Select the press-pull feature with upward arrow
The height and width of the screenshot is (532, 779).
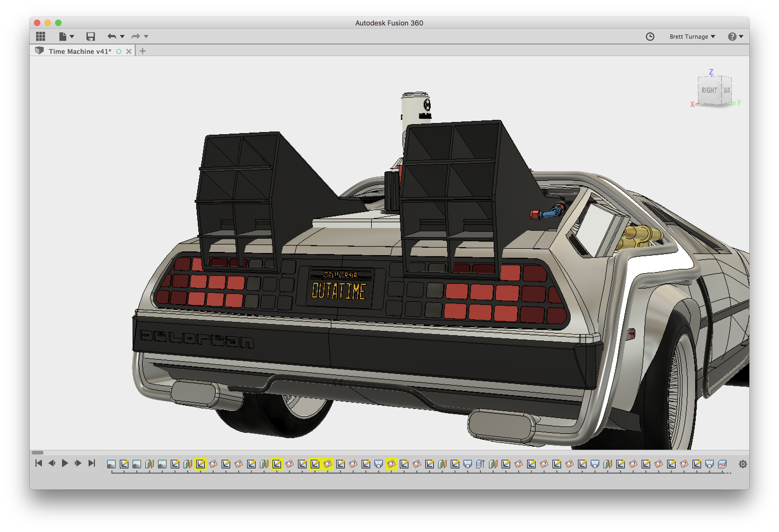[x=480, y=464]
